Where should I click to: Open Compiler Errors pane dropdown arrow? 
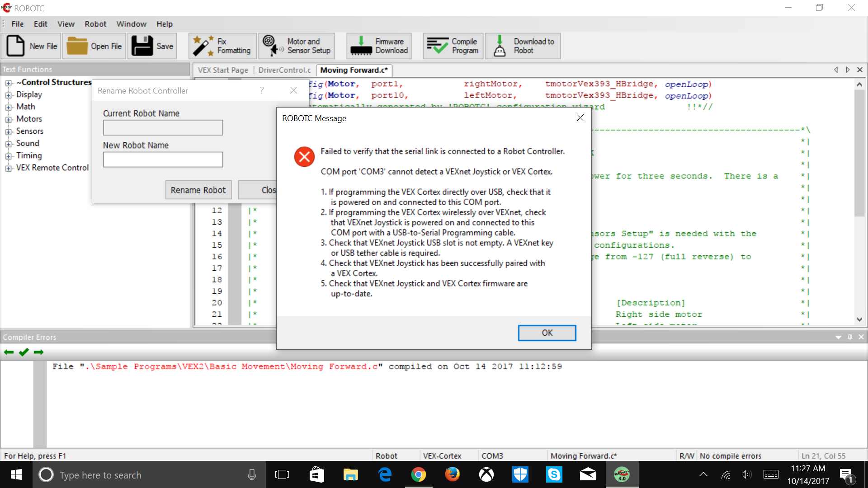[838, 338]
